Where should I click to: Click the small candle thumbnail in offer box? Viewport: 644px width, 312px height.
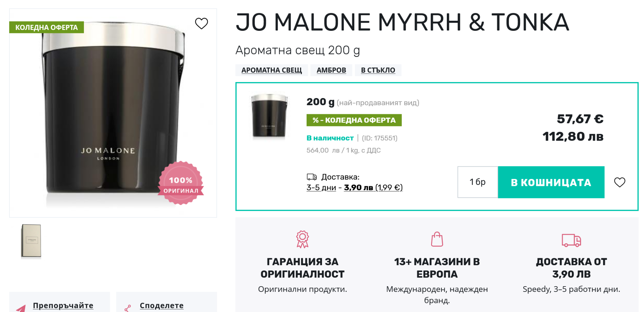pyautogui.click(x=269, y=116)
